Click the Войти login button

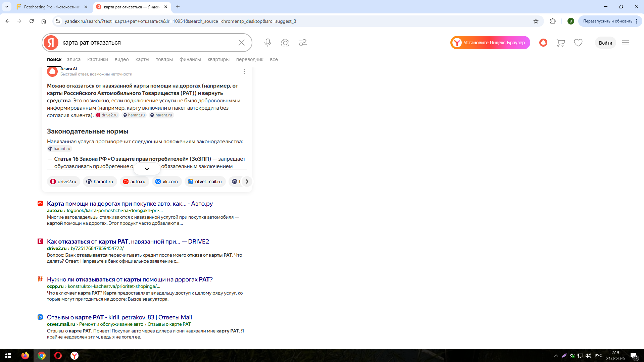tap(605, 43)
